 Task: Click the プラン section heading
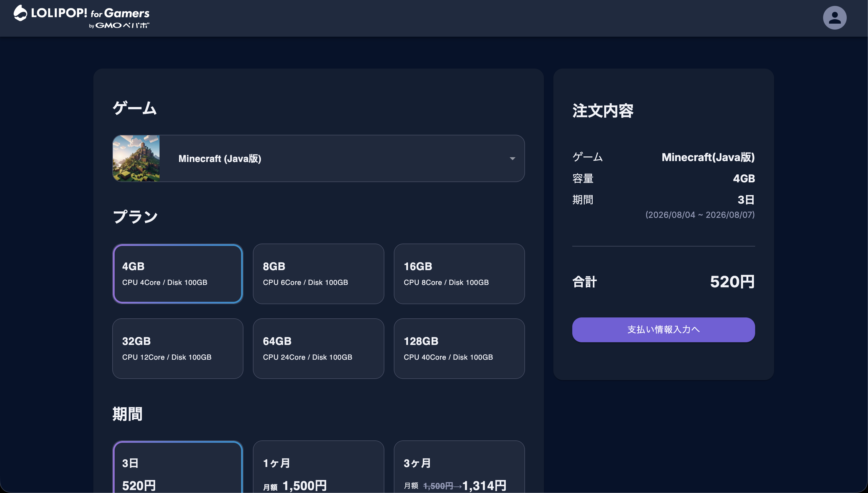coord(135,217)
